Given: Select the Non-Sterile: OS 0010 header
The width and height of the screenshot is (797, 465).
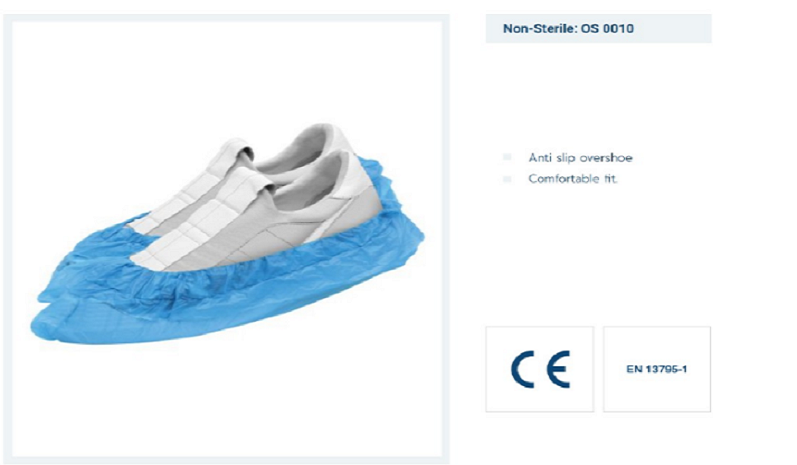Looking at the screenshot, I should [598, 28].
